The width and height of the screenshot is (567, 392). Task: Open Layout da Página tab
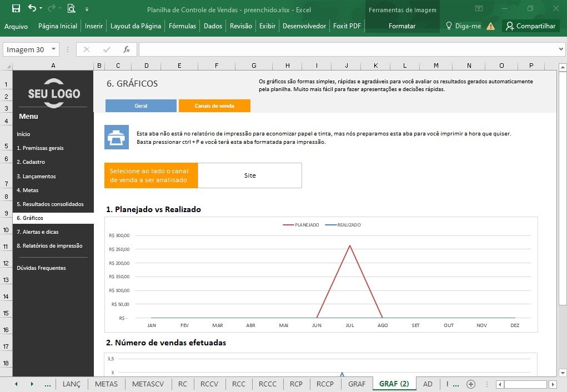[136, 26]
